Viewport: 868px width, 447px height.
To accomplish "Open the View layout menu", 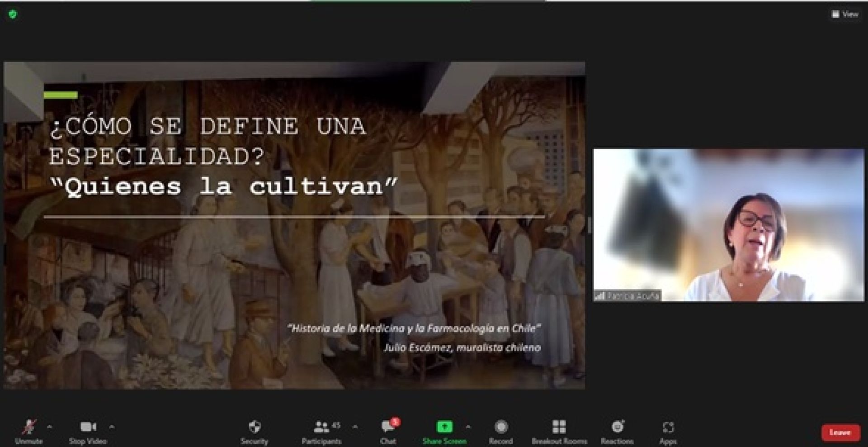I will (x=845, y=14).
